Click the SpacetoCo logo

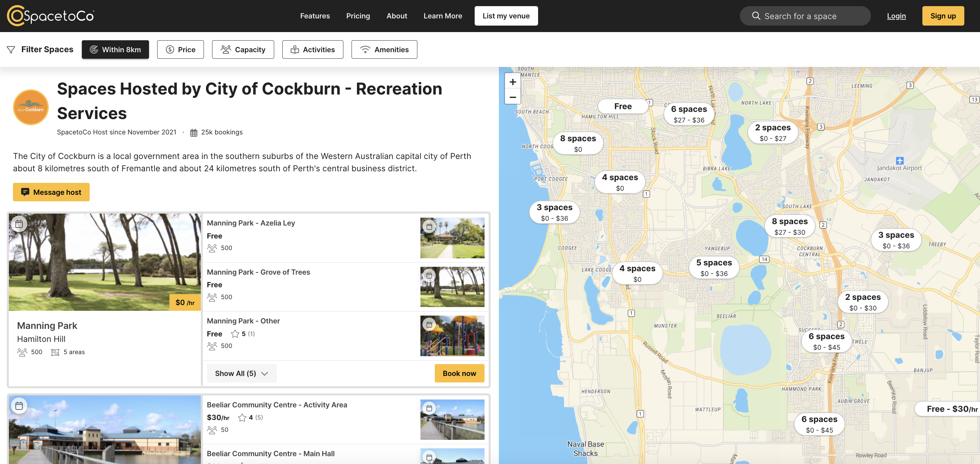(x=50, y=16)
